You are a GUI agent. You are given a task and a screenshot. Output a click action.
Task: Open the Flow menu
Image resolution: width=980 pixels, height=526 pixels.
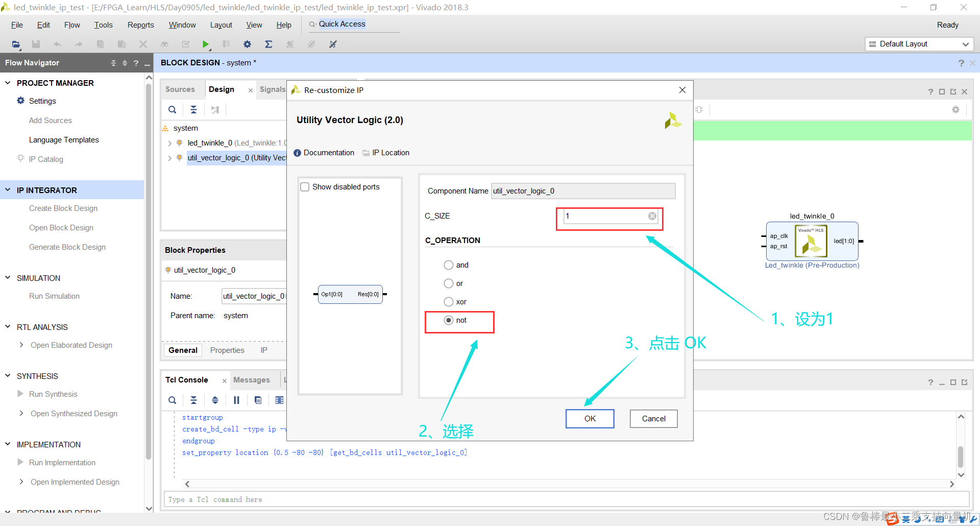pyautogui.click(x=72, y=25)
